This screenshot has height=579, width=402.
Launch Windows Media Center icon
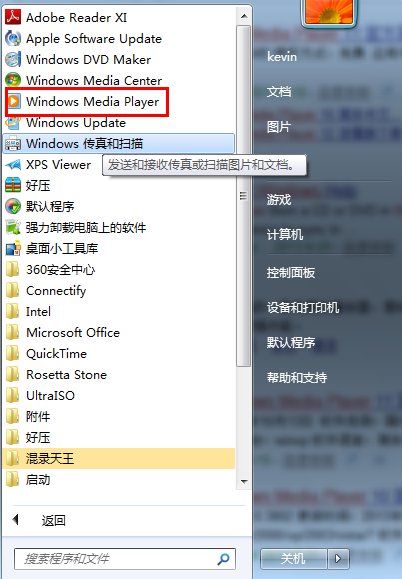(x=13, y=80)
